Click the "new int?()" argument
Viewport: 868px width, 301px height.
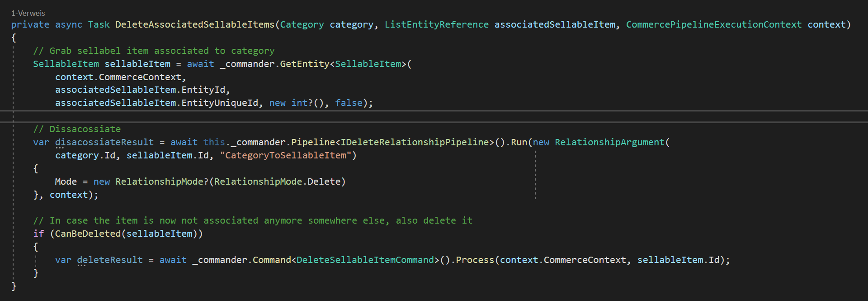click(297, 103)
